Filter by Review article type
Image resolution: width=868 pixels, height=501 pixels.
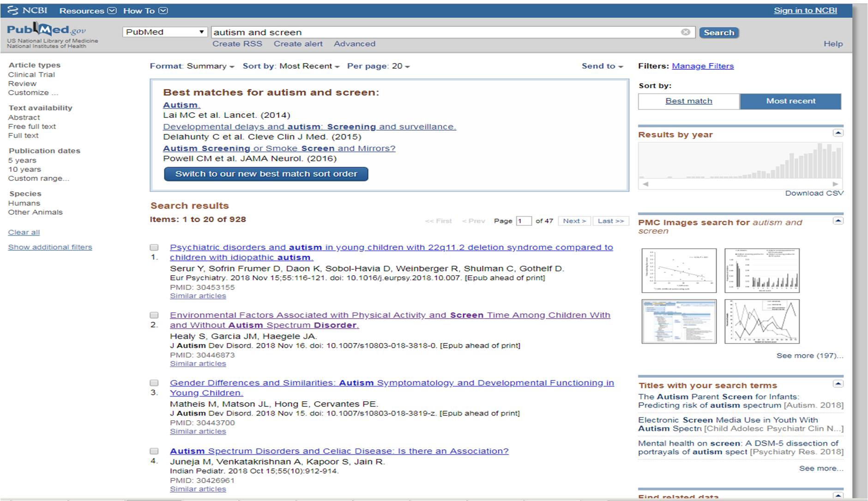pyautogui.click(x=22, y=84)
